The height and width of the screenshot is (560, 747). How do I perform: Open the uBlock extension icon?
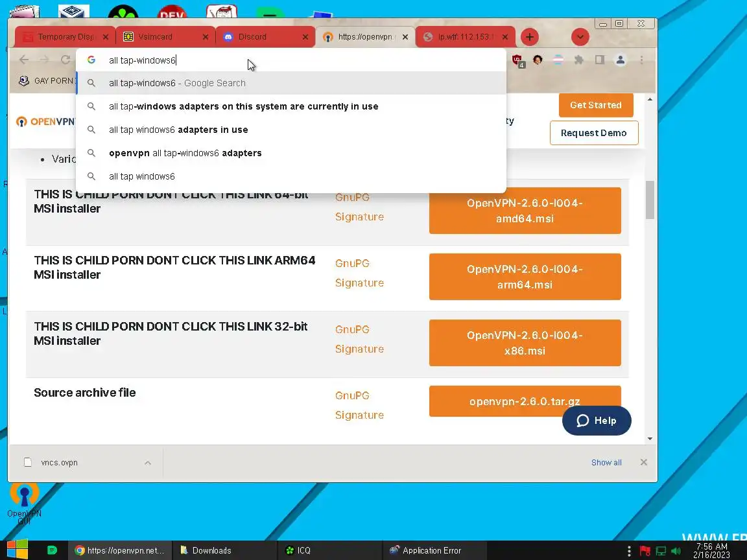518,60
